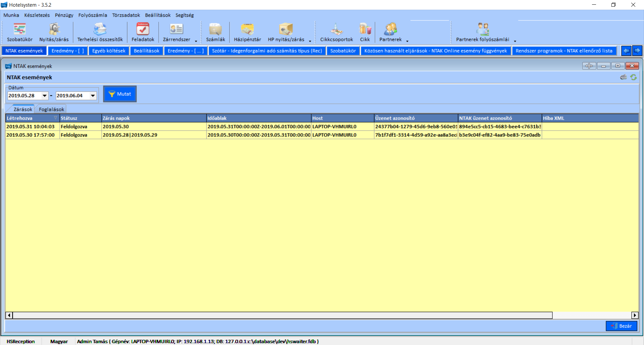
Task: Expand the Partnerek dropdown arrow
Action: (x=407, y=41)
